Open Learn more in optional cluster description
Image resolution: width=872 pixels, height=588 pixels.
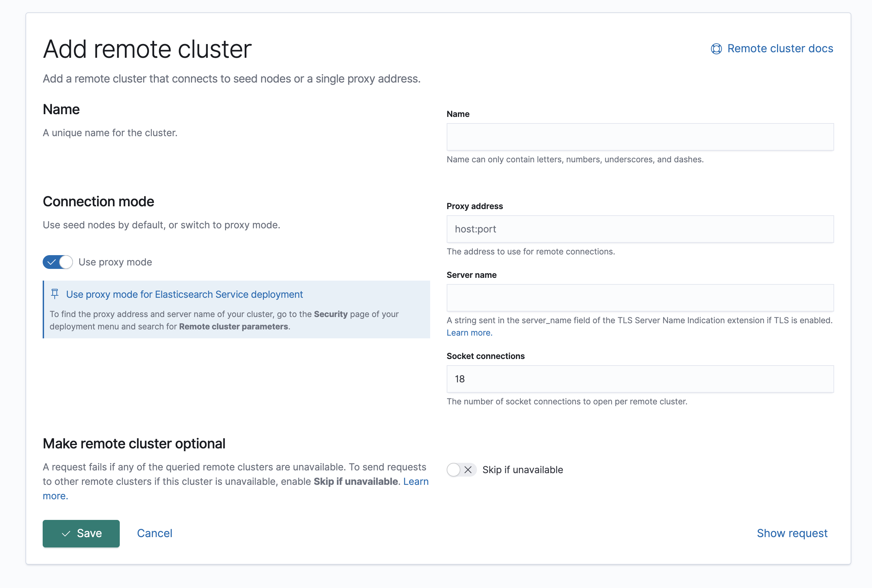click(x=416, y=481)
